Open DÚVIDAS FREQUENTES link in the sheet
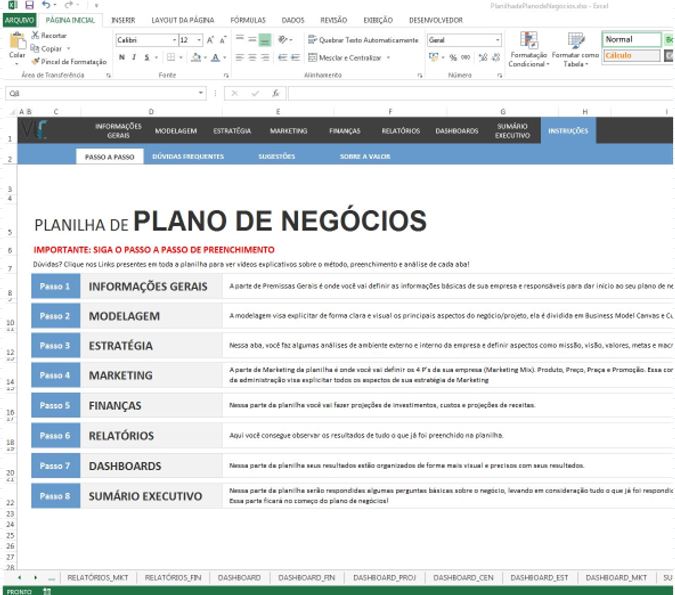The image size is (675, 595). (188, 157)
